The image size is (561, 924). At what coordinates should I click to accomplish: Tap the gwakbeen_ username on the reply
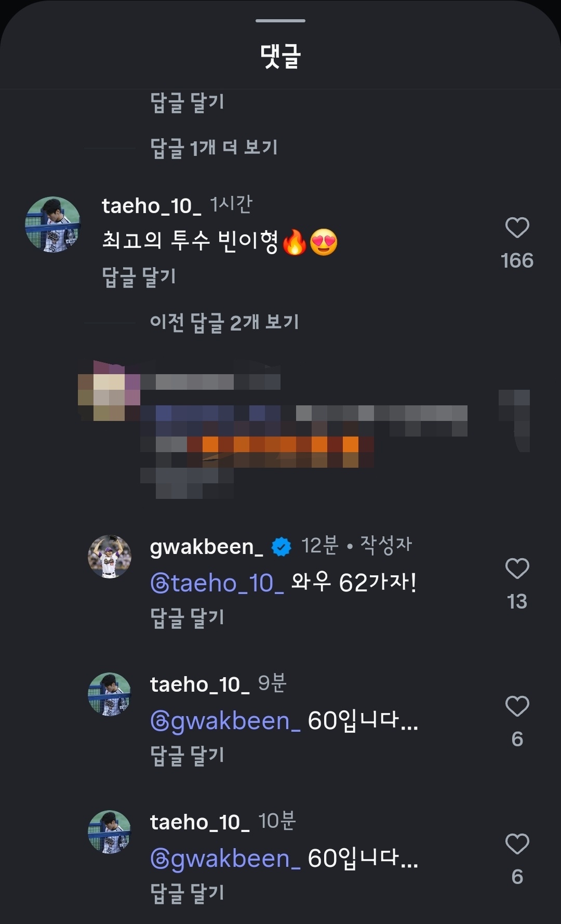pyautogui.click(x=206, y=547)
